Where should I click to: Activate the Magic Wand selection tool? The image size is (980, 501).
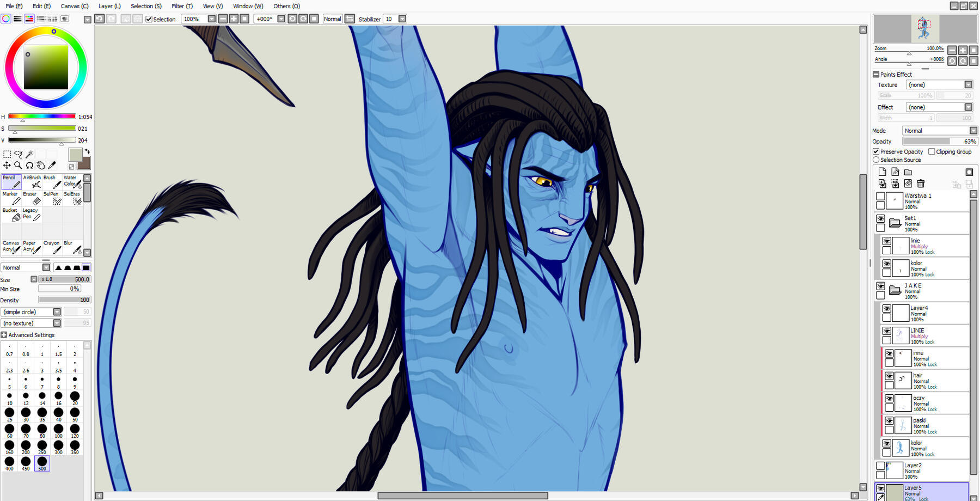point(29,155)
